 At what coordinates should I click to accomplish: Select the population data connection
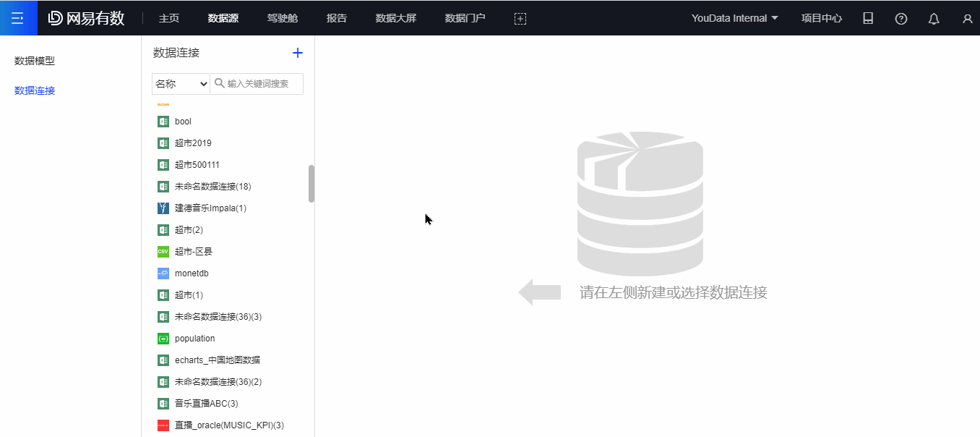[194, 339]
